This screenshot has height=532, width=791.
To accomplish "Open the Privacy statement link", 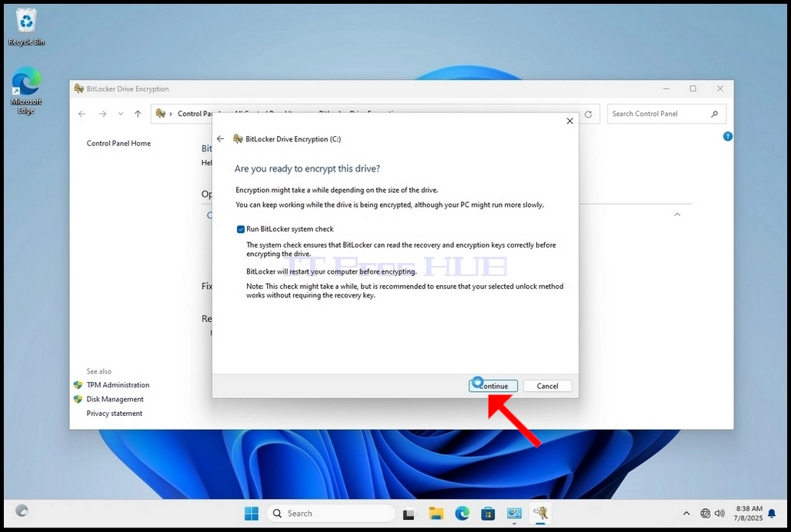I will coord(115,413).
